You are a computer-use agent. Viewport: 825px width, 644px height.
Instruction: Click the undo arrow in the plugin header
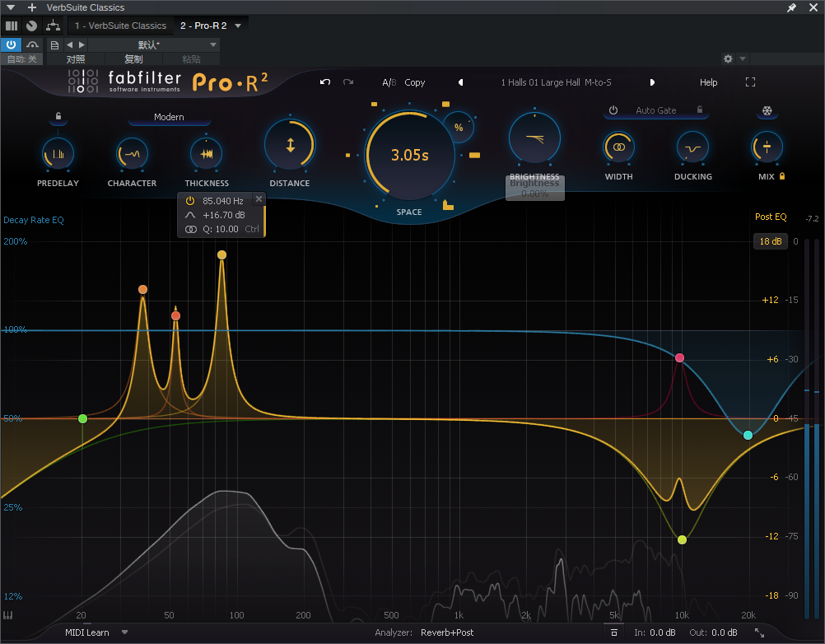(x=324, y=82)
